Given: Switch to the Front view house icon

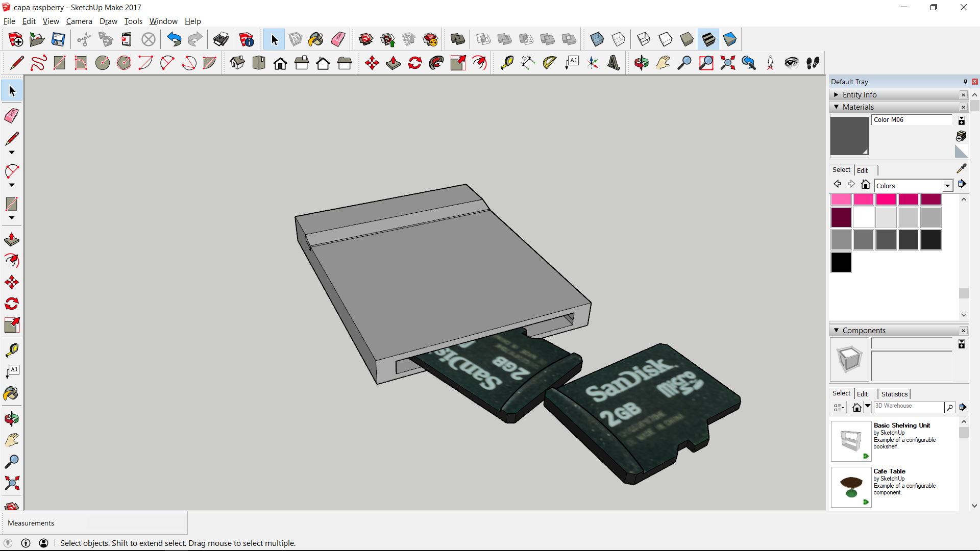Looking at the screenshot, I should 280,63.
